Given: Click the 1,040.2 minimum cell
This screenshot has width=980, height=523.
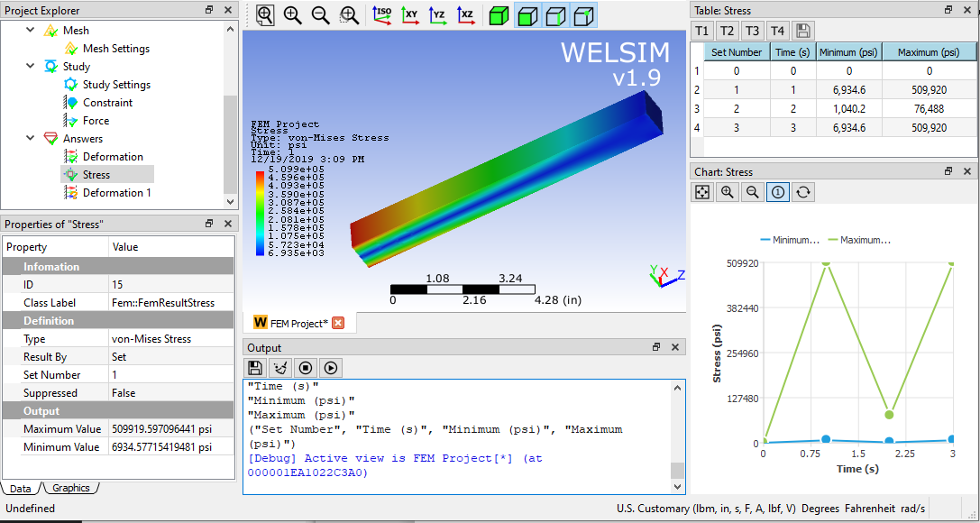Looking at the screenshot, I should [x=849, y=109].
